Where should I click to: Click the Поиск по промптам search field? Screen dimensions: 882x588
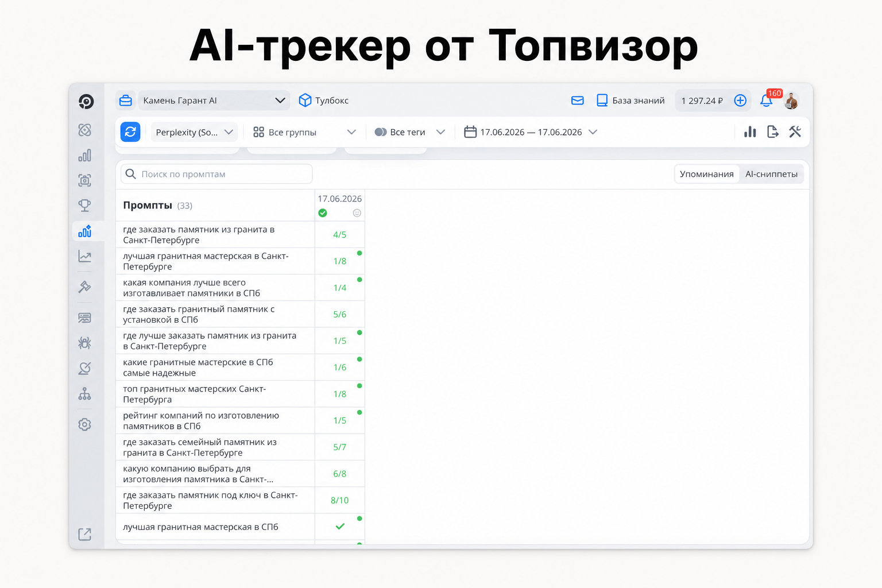[216, 174]
